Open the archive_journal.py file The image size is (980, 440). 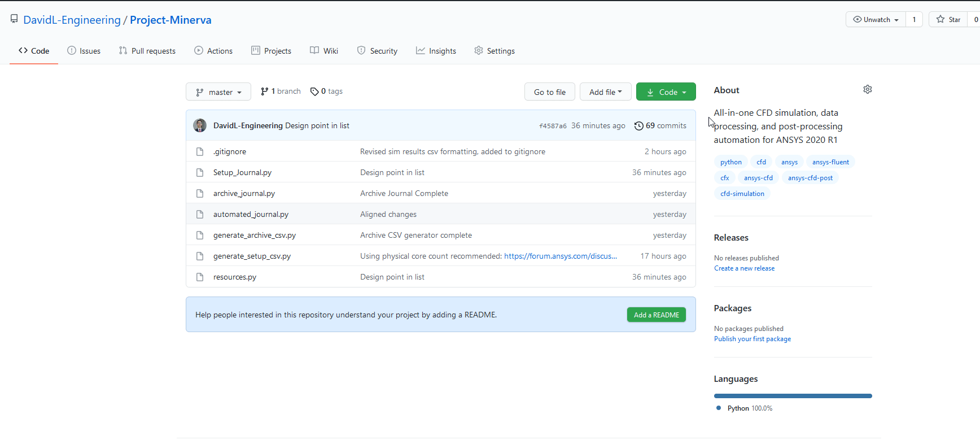(x=244, y=193)
